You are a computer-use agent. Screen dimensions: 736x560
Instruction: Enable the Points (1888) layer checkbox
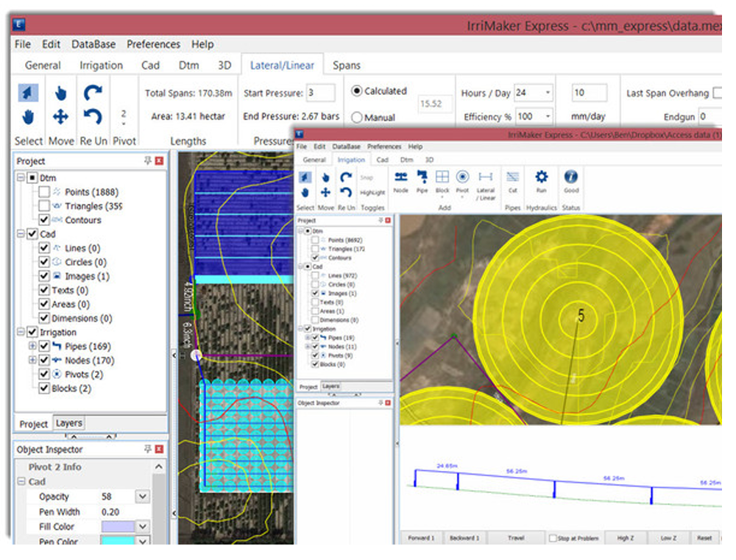(x=45, y=192)
